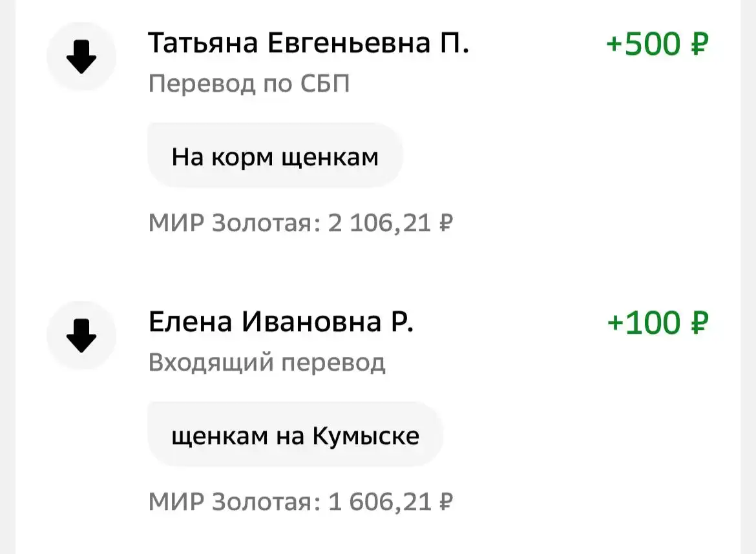Viewport: 756px width, 554px height.
Task: Expand the 'Перевод по СБП' transfer details
Action: coord(248,84)
